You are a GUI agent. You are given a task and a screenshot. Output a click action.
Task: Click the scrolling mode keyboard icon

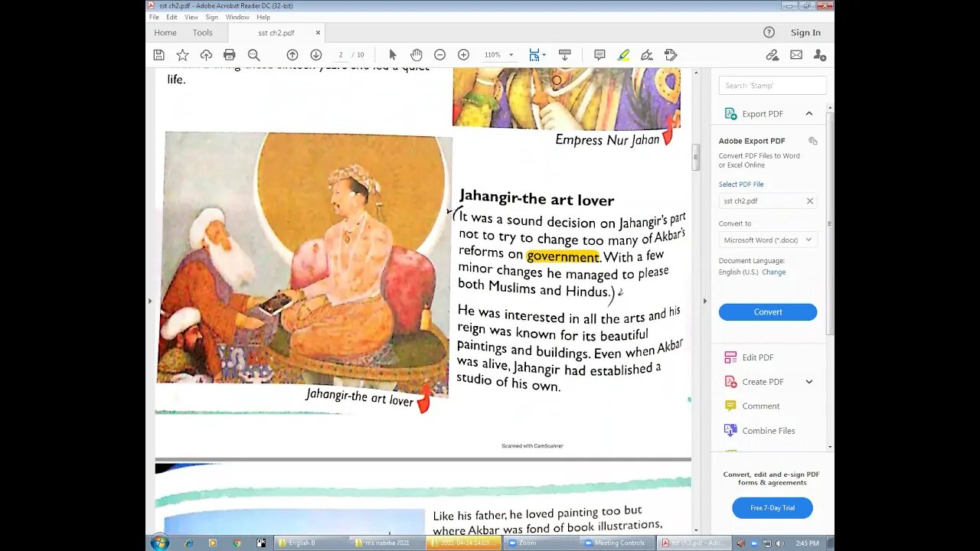[x=565, y=55]
